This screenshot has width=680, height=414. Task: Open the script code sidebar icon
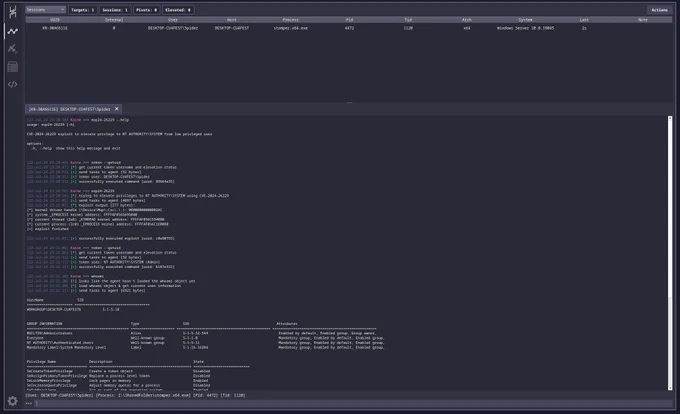[13, 84]
